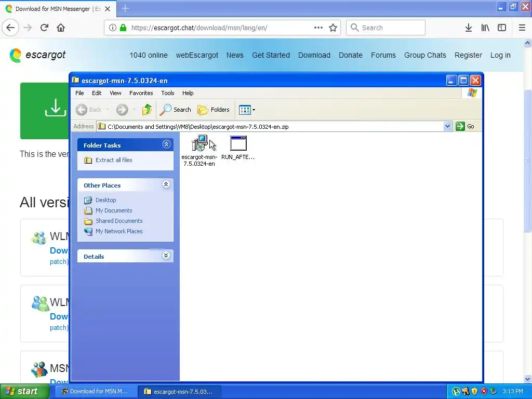Image resolution: width=532 pixels, height=399 pixels.
Task: Open Register in the site navigation
Action: point(468,55)
